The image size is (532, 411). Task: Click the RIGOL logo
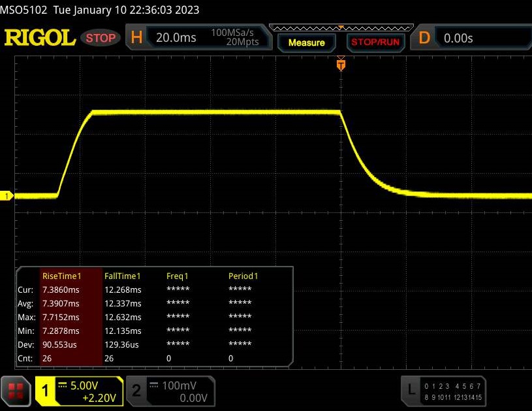pyautogui.click(x=40, y=37)
